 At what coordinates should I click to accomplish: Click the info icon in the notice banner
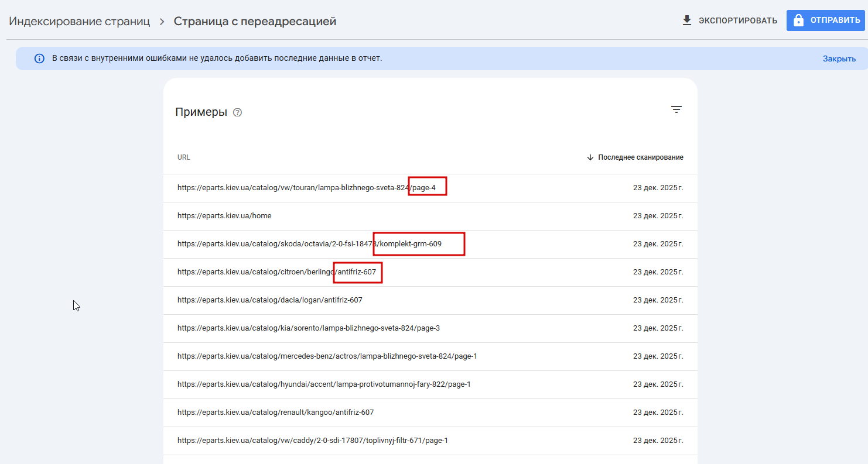[x=39, y=59]
